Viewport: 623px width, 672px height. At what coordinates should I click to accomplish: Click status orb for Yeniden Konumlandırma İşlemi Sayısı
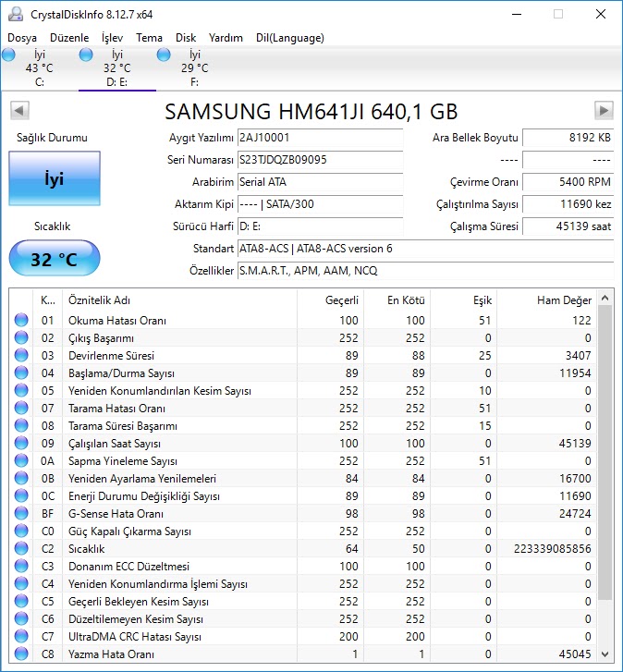21,583
